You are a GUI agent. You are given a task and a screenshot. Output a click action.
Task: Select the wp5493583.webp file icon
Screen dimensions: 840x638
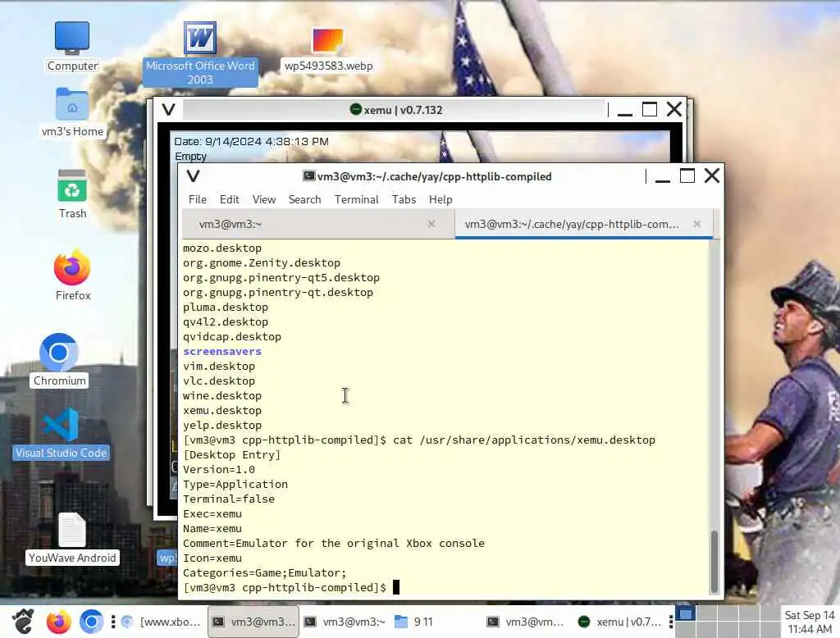(328, 50)
